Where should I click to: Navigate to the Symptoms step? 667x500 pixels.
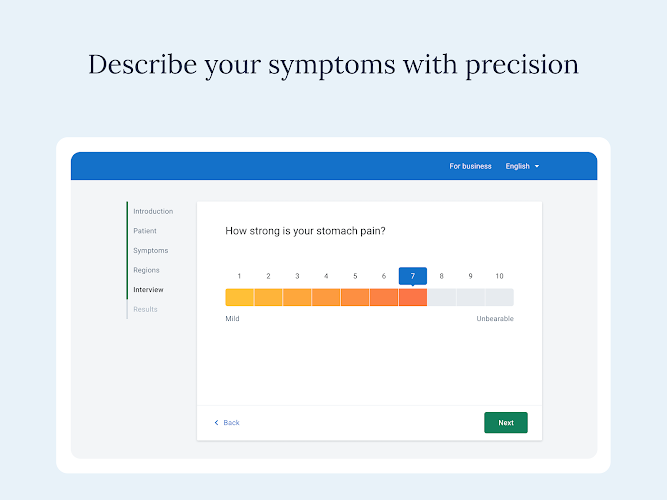tap(151, 250)
